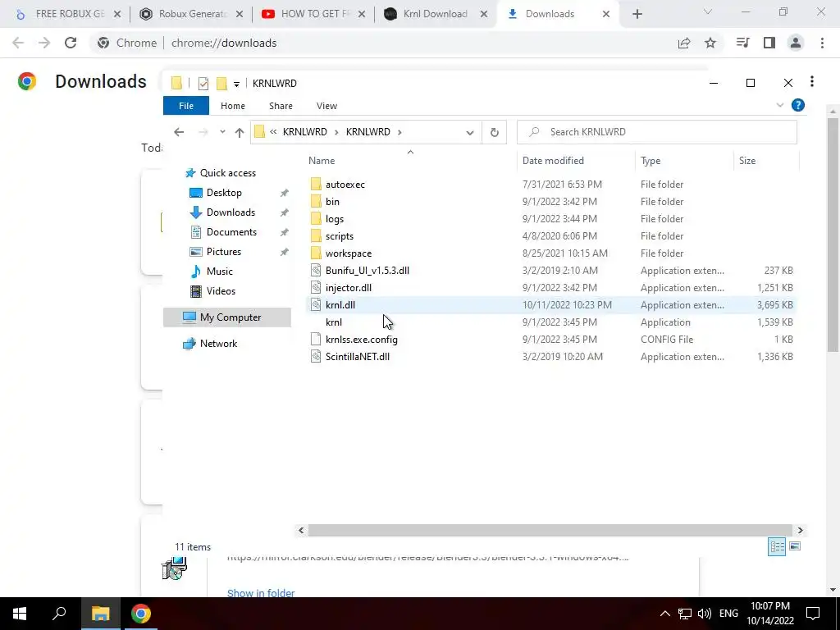Open Home ribbon tab
The width and height of the screenshot is (840, 630).
(232, 106)
